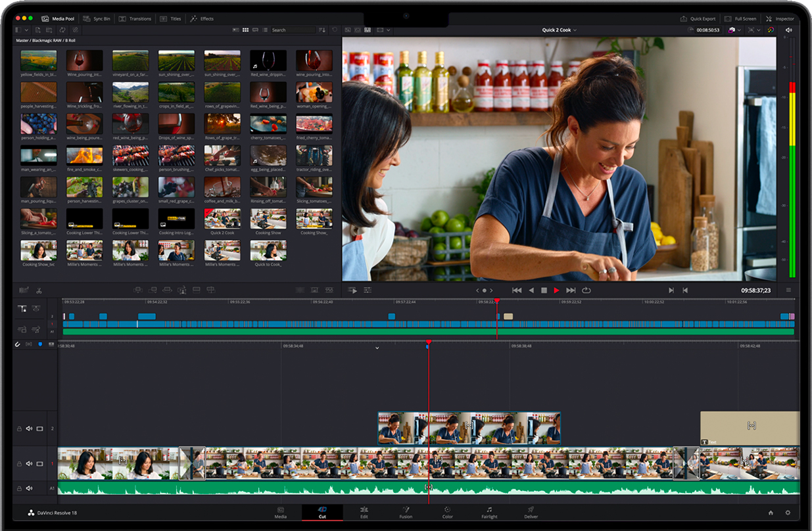Image resolution: width=812 pixels, height=531 pixels.
Task: Click the loop playback icon
Action: tap(586, 290)
